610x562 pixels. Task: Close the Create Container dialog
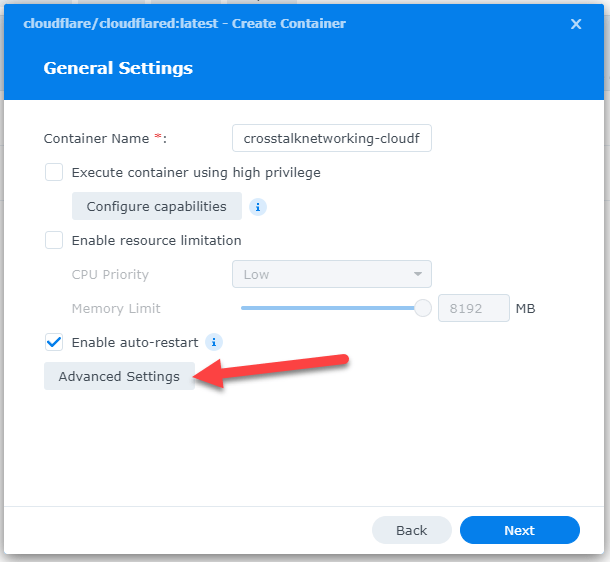click(576, 24)
